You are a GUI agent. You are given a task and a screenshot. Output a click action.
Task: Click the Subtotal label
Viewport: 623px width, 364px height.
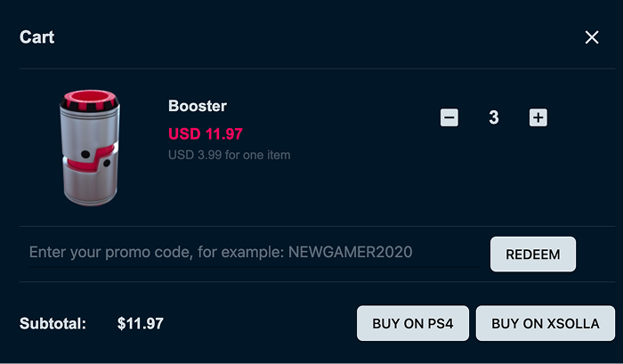click(x=53, y=324)
